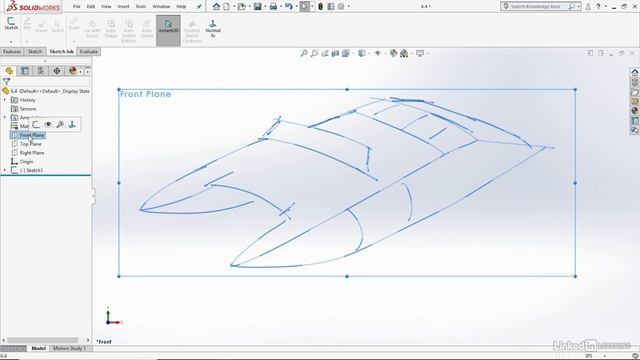Open the File menu

coord(76,7)
